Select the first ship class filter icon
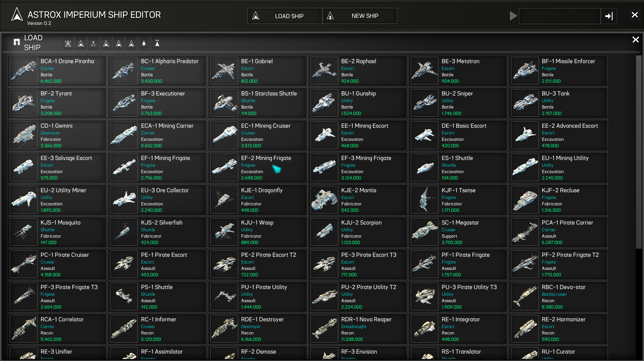644x361 pixels. pos(68,43)
